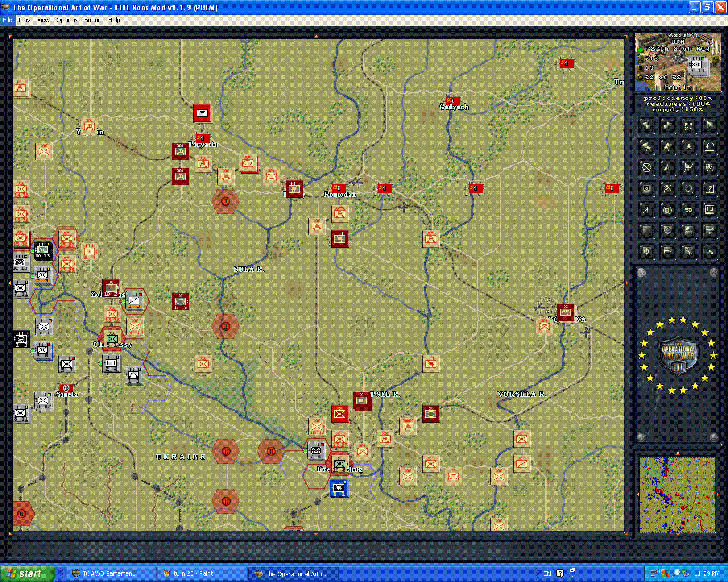Click the wrench button

[x=688, y=252]
